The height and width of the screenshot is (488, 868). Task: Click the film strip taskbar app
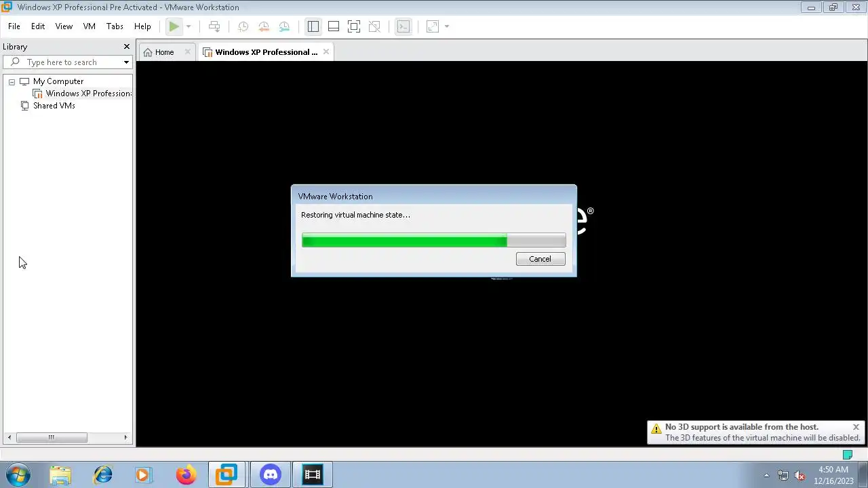point(313,475)
